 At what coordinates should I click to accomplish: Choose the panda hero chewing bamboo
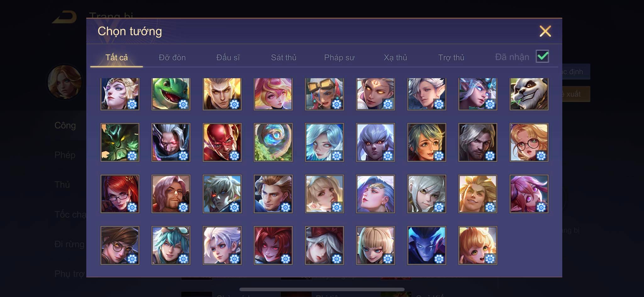pyautogui.click(x=529, y=94)
